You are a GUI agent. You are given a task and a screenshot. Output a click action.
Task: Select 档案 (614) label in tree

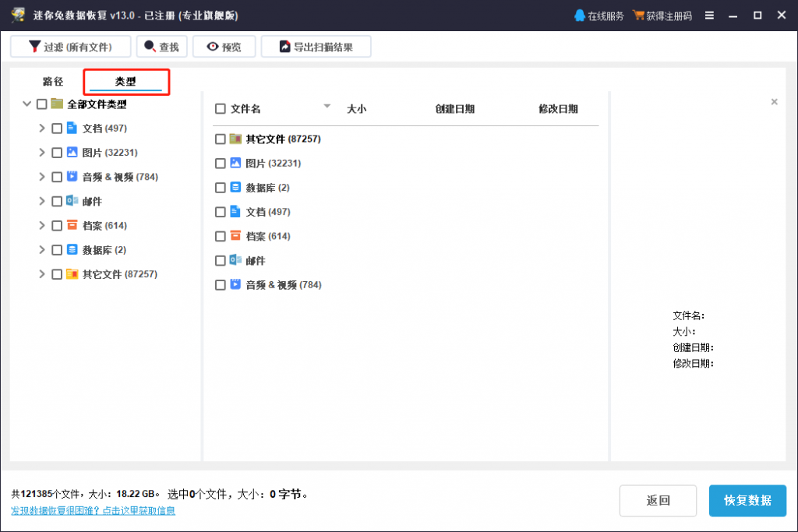[104, 225]
